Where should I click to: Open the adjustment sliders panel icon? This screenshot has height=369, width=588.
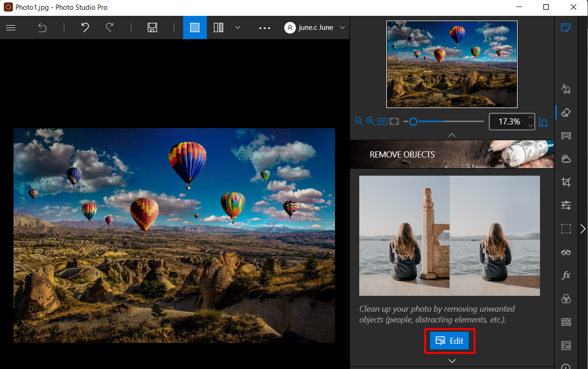(x=566, y=205)
